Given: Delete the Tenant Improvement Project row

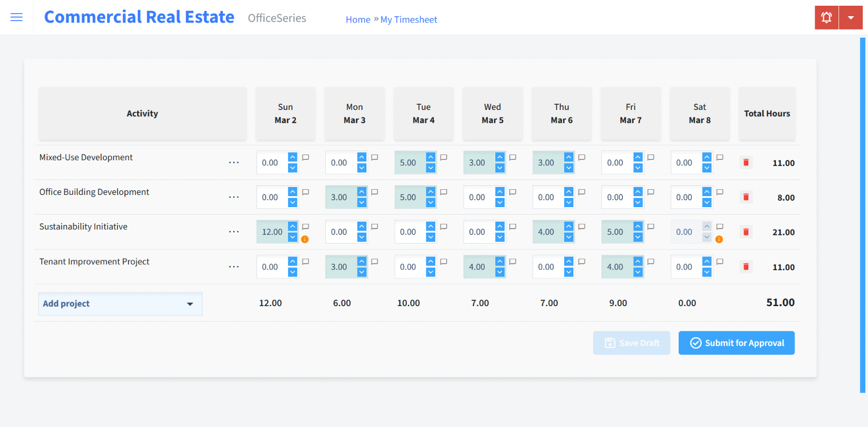Looking at the screenshot, I should (745, 267).
